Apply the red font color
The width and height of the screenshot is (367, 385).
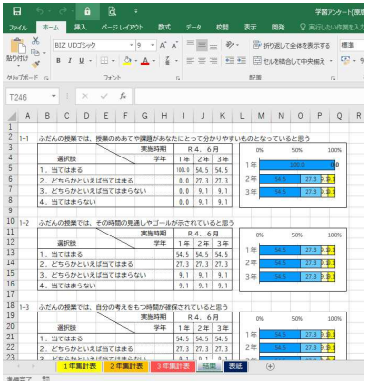[x=145, y=61]
